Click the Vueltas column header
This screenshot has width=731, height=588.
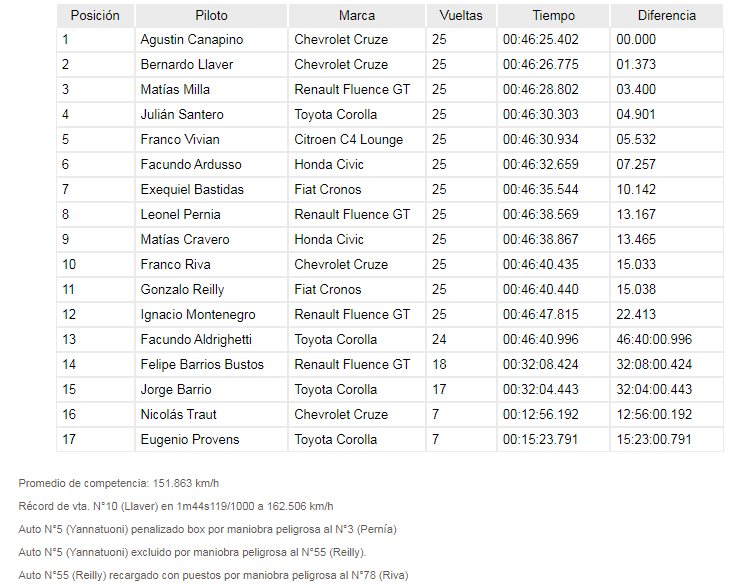pyautogui.click(x=461, y=15)
